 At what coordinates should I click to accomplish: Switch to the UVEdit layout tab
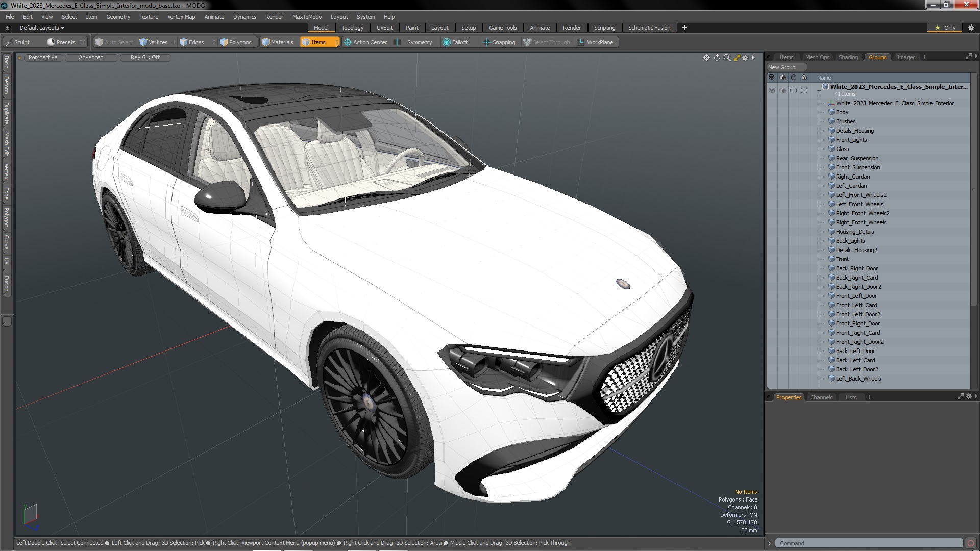[384, 28]
